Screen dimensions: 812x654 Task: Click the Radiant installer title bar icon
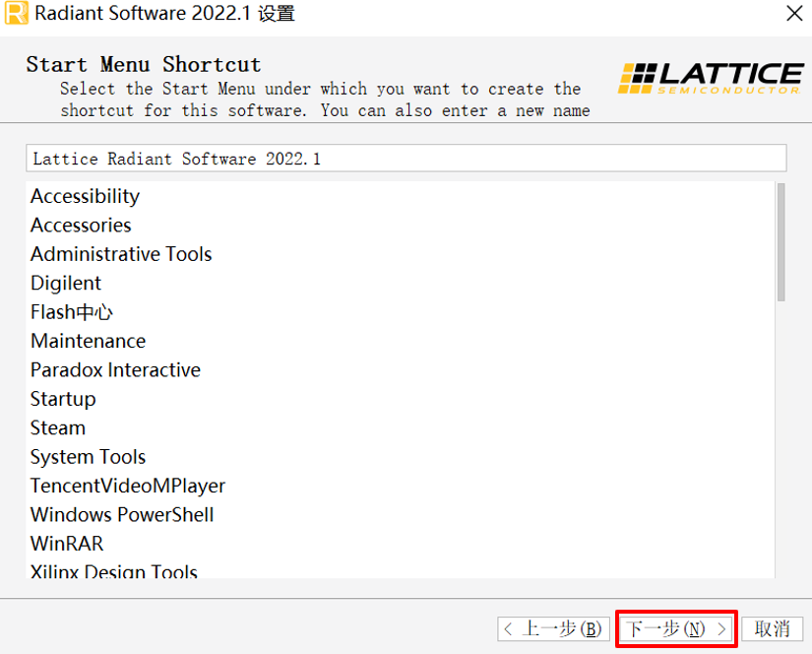[x=16, y=14]
